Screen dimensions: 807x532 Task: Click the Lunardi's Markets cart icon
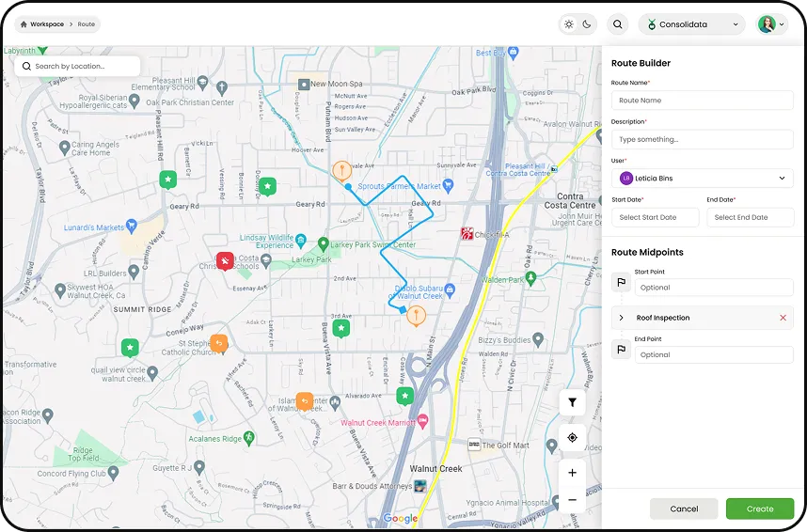[x=132, y=226]
